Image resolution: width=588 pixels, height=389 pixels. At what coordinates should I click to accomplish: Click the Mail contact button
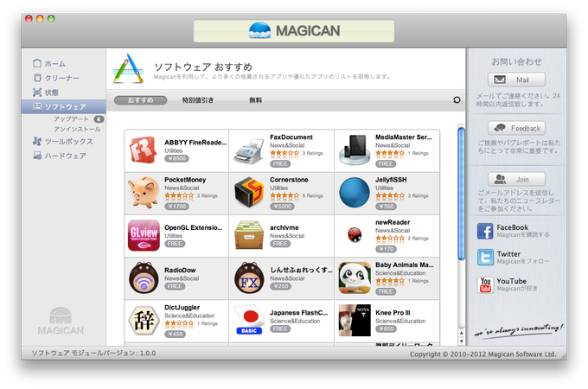point(516,80)
